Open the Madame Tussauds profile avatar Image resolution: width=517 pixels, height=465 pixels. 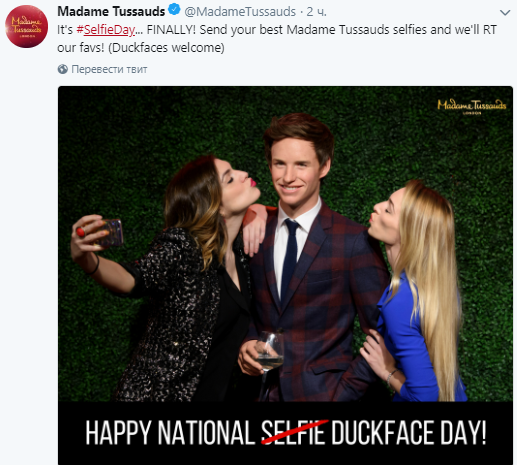click(26, 26)
